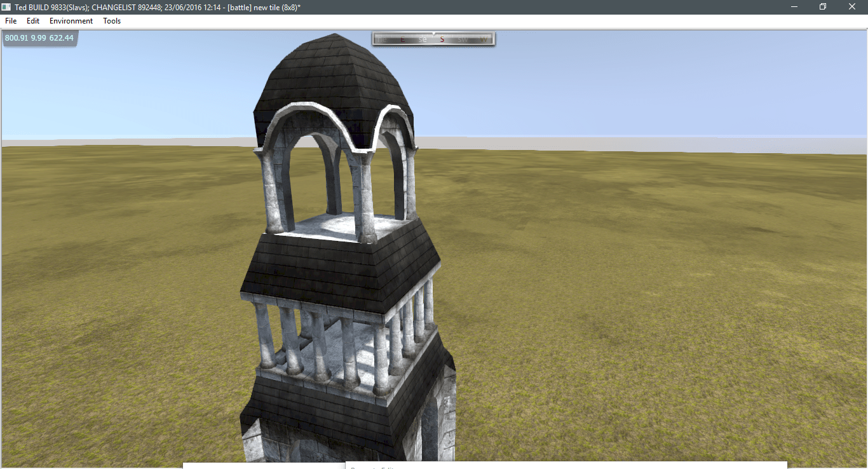The image size is (868, 469).
Task: Select the arched belfry under the dome
Action: [x=334, y=178]
